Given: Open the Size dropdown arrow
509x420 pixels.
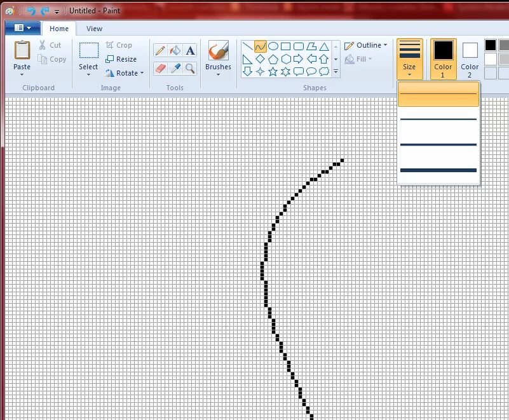Looking at the screenshot, I should tap(409, 75).
